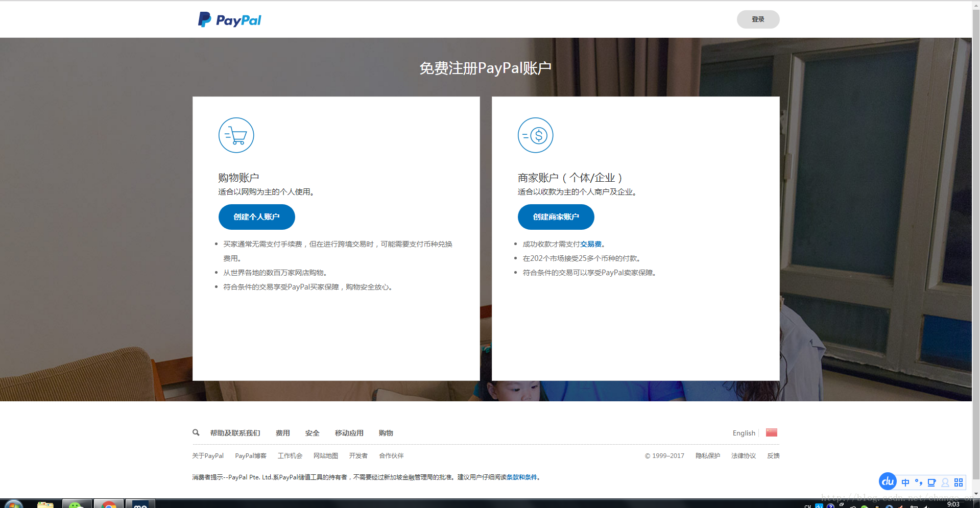Toggle Chinese input mode 中 on IME bar

pyautogui.click(x=905, y=482)
